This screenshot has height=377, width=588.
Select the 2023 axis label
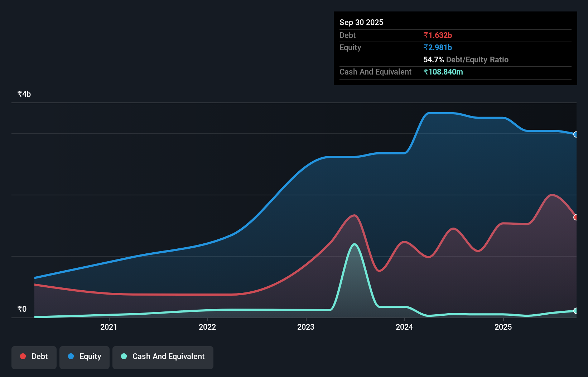click(x=305, y=327)
